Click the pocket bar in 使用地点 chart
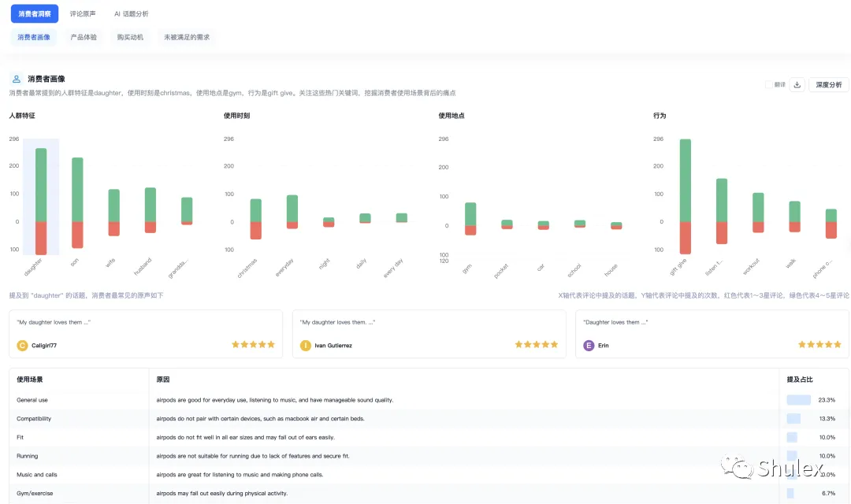This screenshot has width=851, height=504. pos(507,224)
